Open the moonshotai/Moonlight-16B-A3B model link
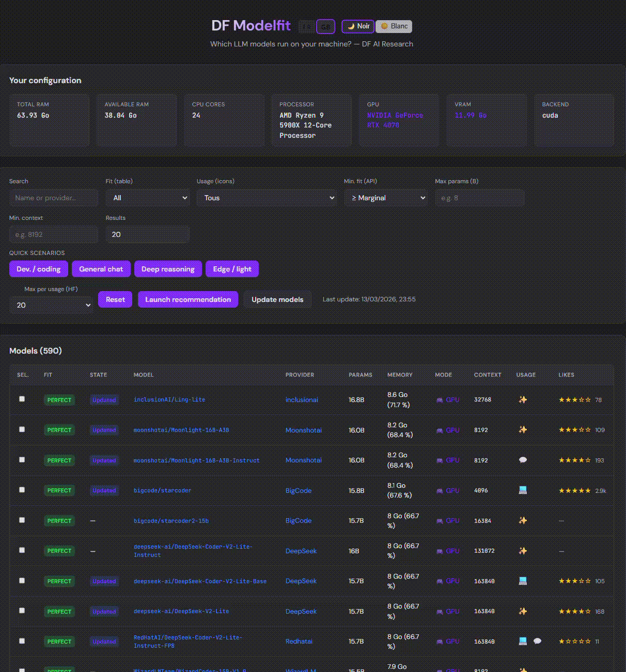Viewport: 626px width, 672px height. pyautogui.click(x=181, y=430)
